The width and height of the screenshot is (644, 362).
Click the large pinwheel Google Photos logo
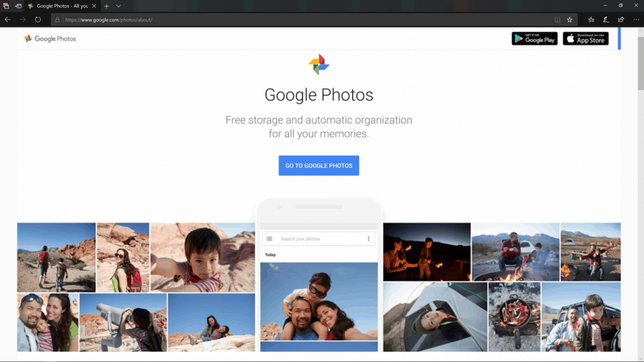[319, 65]
